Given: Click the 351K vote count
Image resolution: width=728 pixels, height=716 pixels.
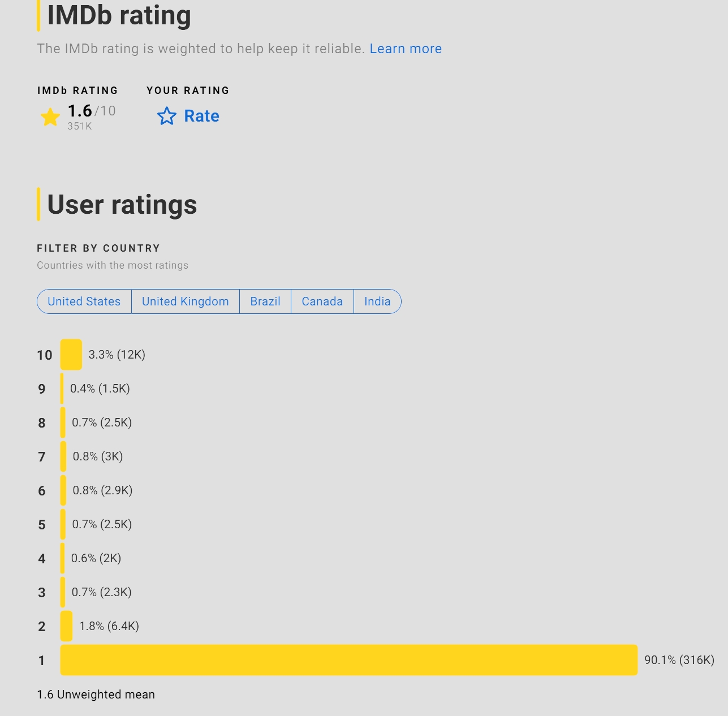Looking at the screenshot, I should (80, 126).
